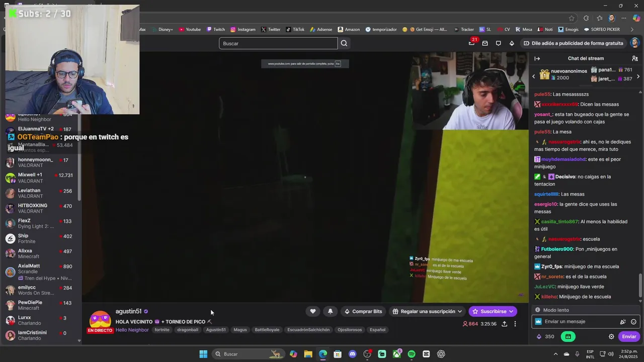
Task: Open Regalar una suscripción dropdown
Action: [x=427, y=311]
